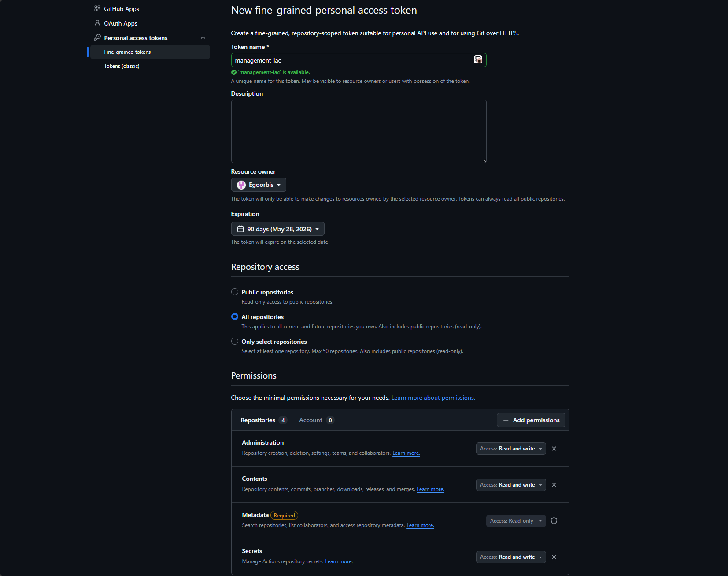Switch to the Account permissions tab
The height and width of the screenshot is (576, 728).
pos(316,420)
